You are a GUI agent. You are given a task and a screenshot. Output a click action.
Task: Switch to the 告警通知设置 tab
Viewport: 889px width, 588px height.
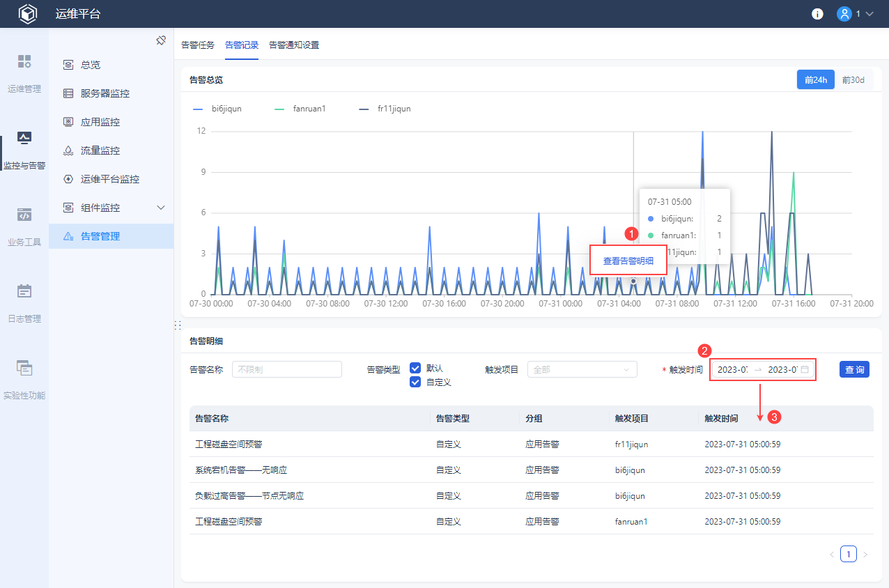tap(294, 45)
